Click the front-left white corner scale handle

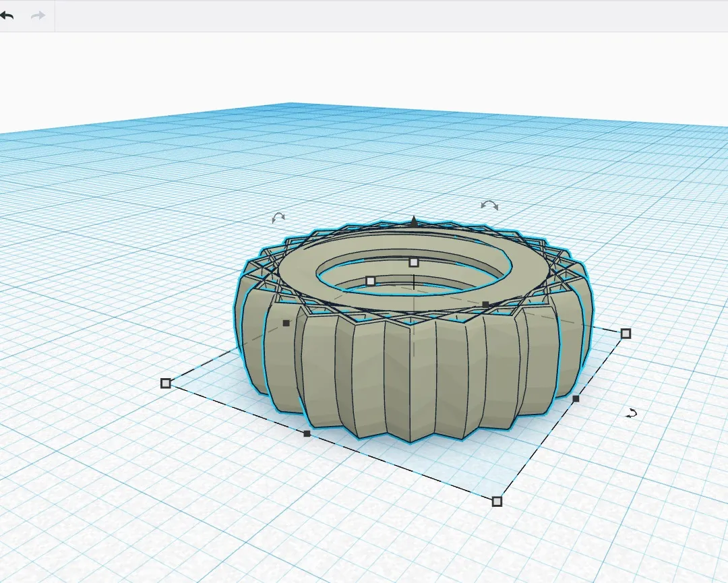165,383
